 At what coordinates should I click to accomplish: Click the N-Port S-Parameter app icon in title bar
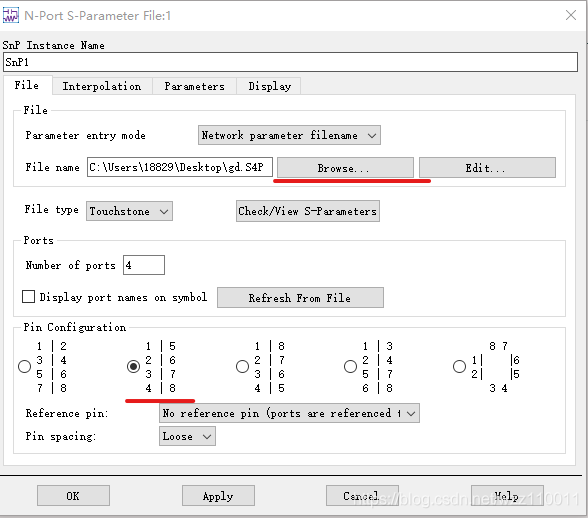point(10,15)
